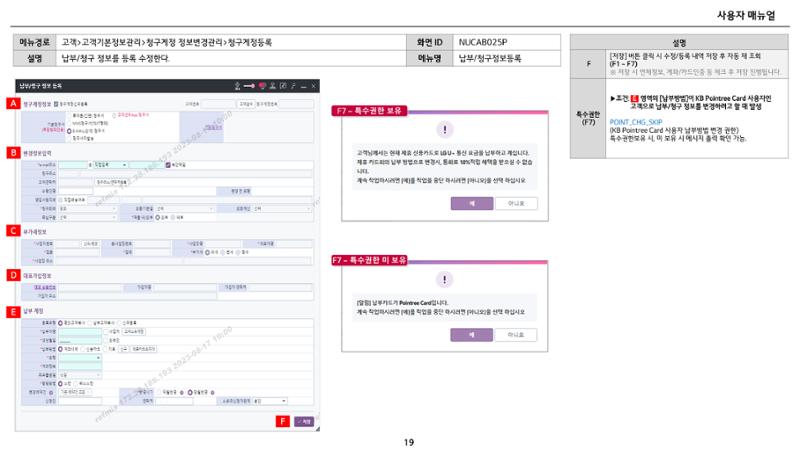The width and height of the screenshot is (800, 450).
Task: Open the 청구유형 dropdown in 변경정보입력
Action: [x=88, y=209]
